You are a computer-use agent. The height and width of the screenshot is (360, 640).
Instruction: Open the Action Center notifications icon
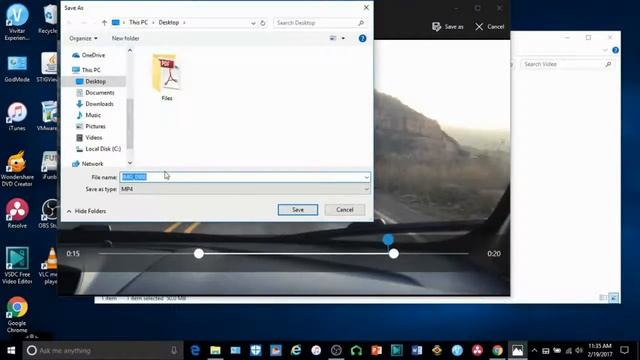pyautogui.click(x=624, y=350)
